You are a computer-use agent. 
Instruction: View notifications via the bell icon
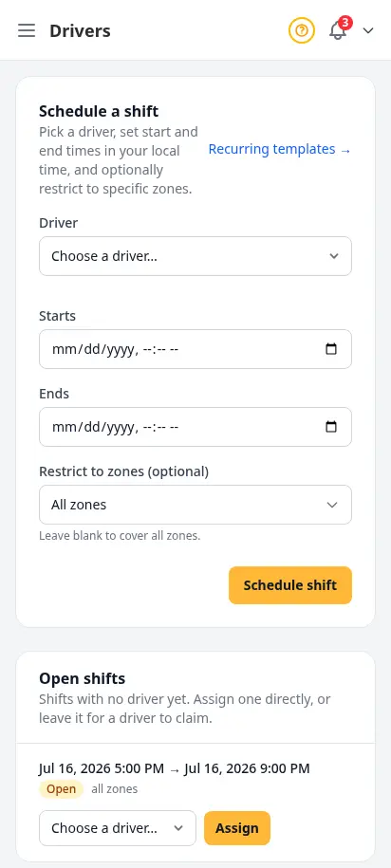[x=338, y=30]
